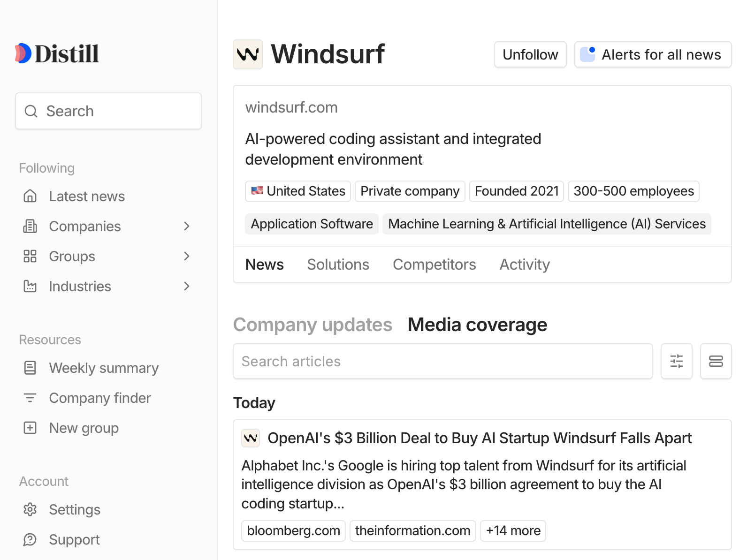
Task: Open Company finder page
Action: [100, 398]
